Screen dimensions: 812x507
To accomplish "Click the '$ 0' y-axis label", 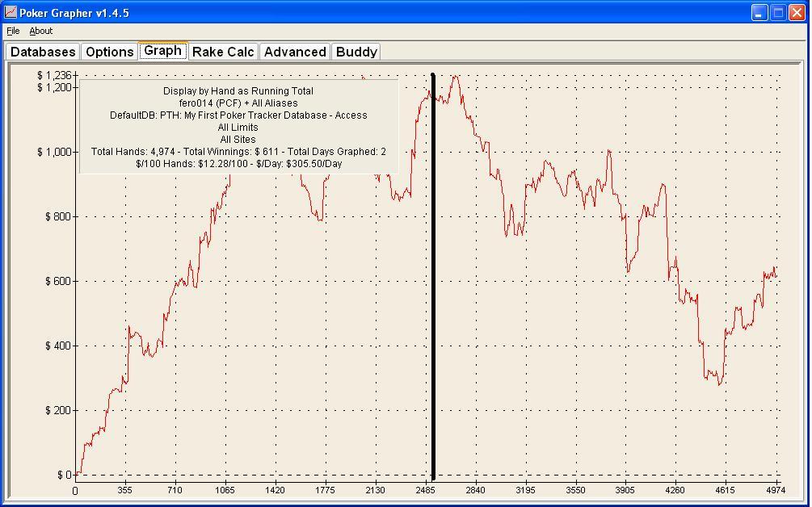I will (64, 475).
